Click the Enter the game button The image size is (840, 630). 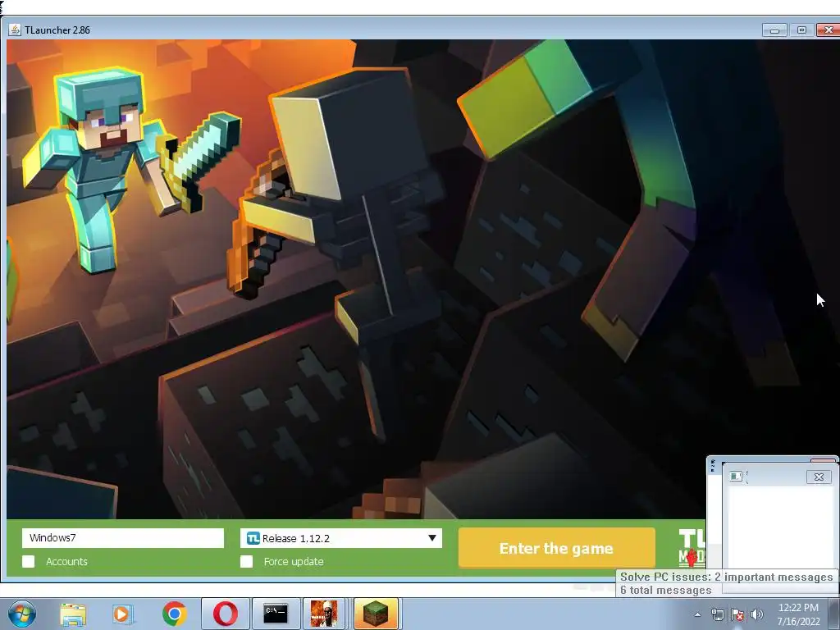coord(557,548)
